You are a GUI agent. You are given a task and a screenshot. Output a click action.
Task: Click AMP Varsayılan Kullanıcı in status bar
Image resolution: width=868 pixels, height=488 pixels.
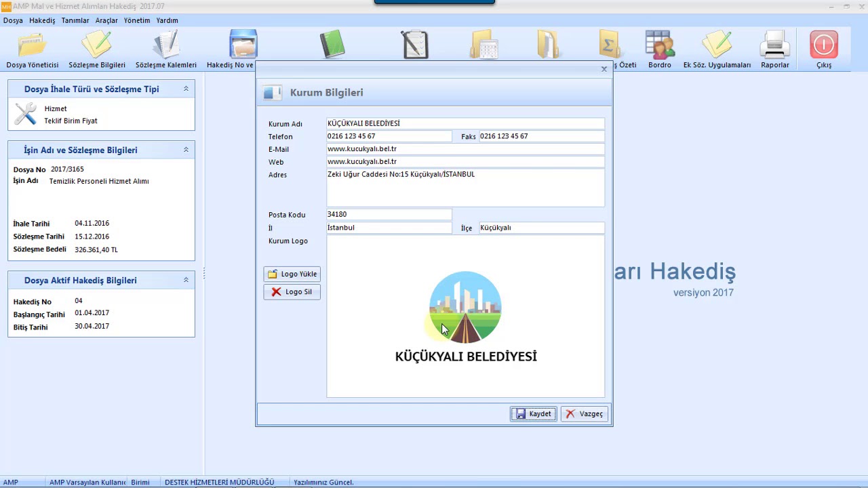pos(87,483)
